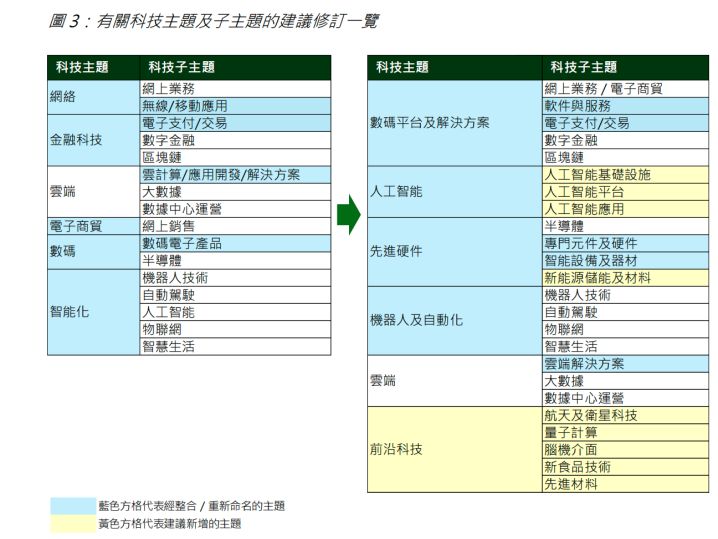Click the blue legend color box
This screenshot has width=718, height=539.
tap(73, 506)
